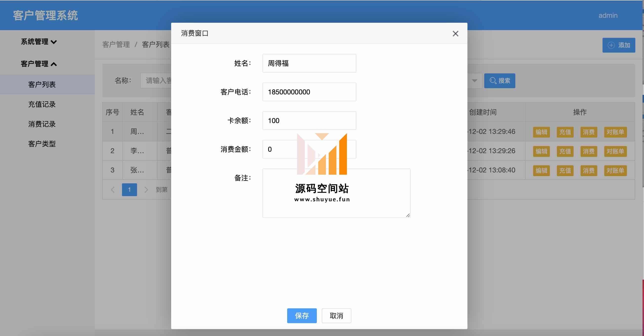The height and width of the screenshot is (336, 644).
Task: Click 编辑 in the 13:29:46 row
Action: coord(541,132)
